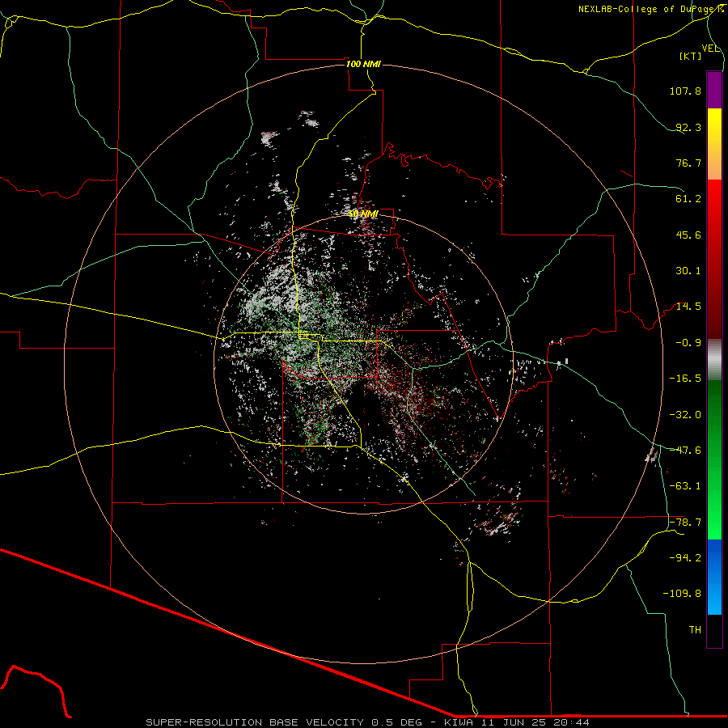728x728 pixels.
Task: Select the -0.9 legend value
Action: (688, 343)
